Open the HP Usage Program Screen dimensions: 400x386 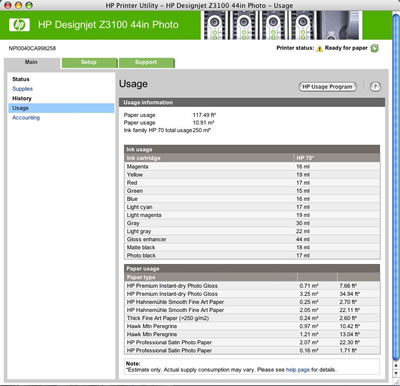click(327, 87)
